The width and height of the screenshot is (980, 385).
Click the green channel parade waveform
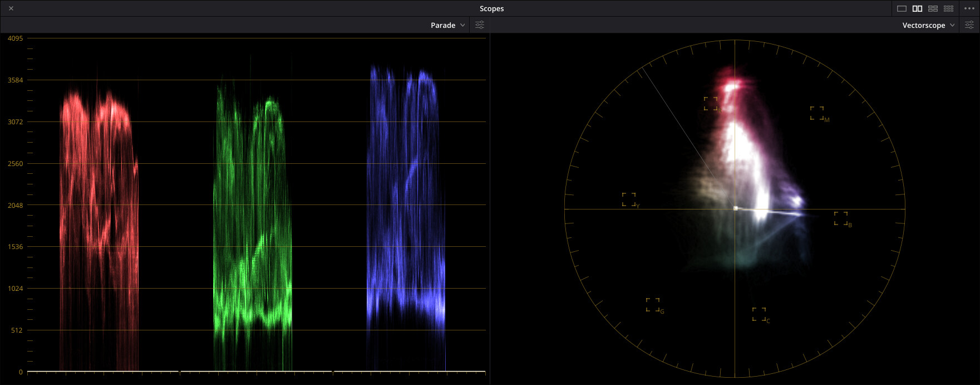pos(253,223)
